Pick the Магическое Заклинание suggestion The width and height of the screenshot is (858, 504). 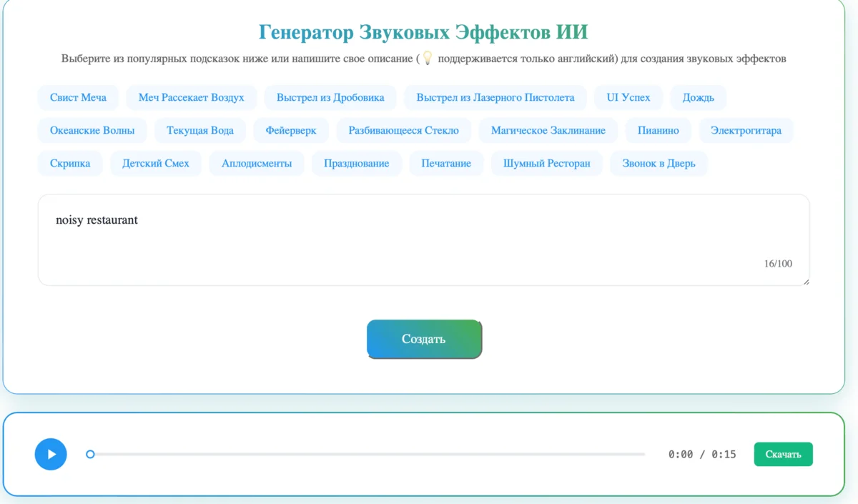pyautogui.click(x=548, y=131)
